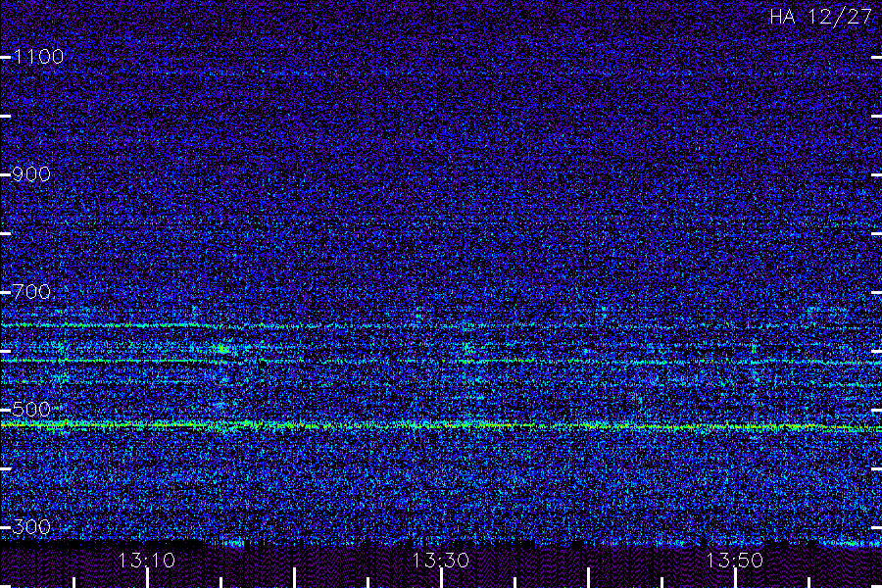This screenshot has height=588, width=882.
Task: Select the tick mark below 13:10
Action: (x=147, y=578)
